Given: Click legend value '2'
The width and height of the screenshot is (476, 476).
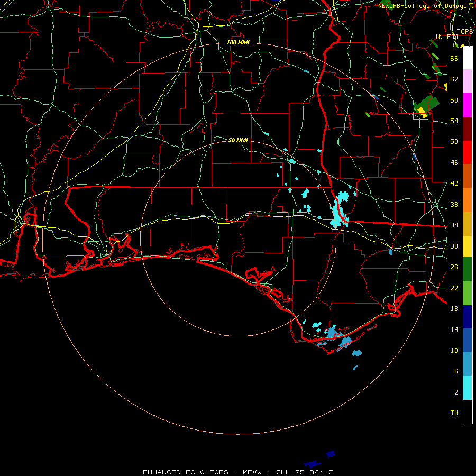Looking at the screenshot, I should pos(456,392).
